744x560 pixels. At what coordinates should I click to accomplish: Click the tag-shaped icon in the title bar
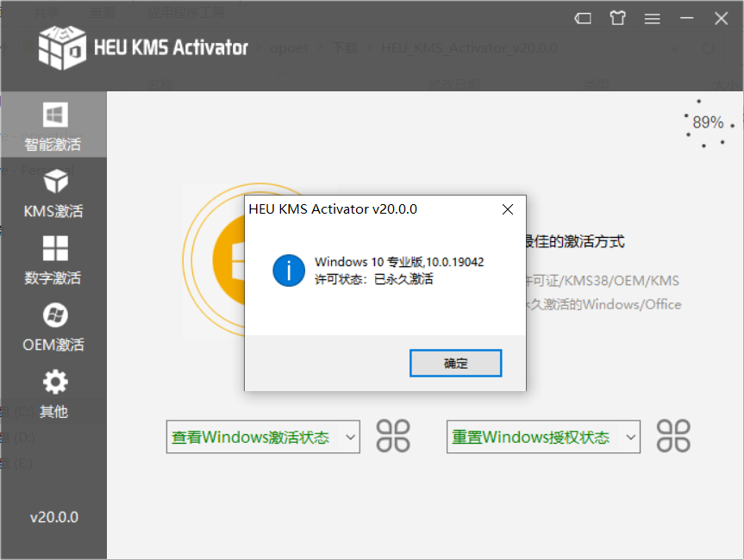pyautogui.click(x=583, y=18)
